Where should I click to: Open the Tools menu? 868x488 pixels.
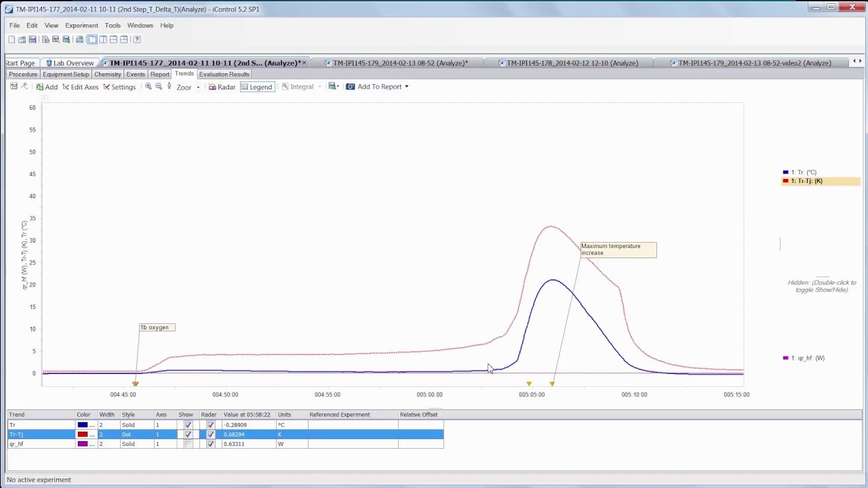[113, 26]
